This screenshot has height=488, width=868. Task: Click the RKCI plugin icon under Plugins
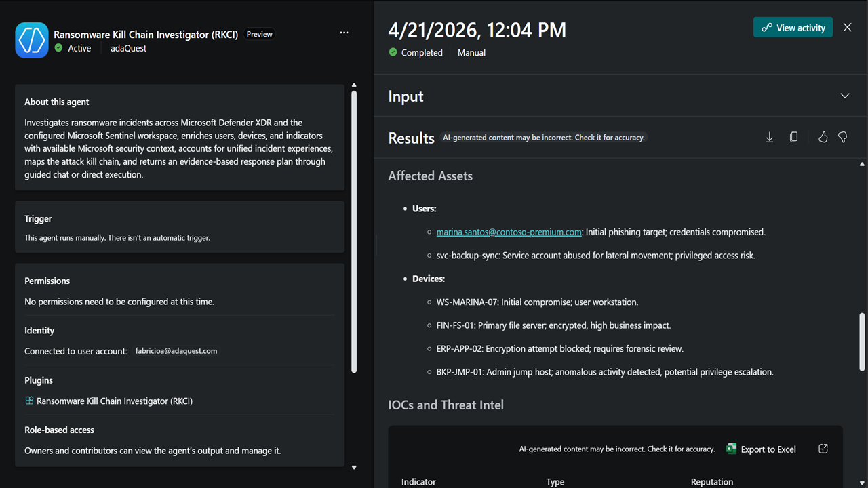[29, 401]
